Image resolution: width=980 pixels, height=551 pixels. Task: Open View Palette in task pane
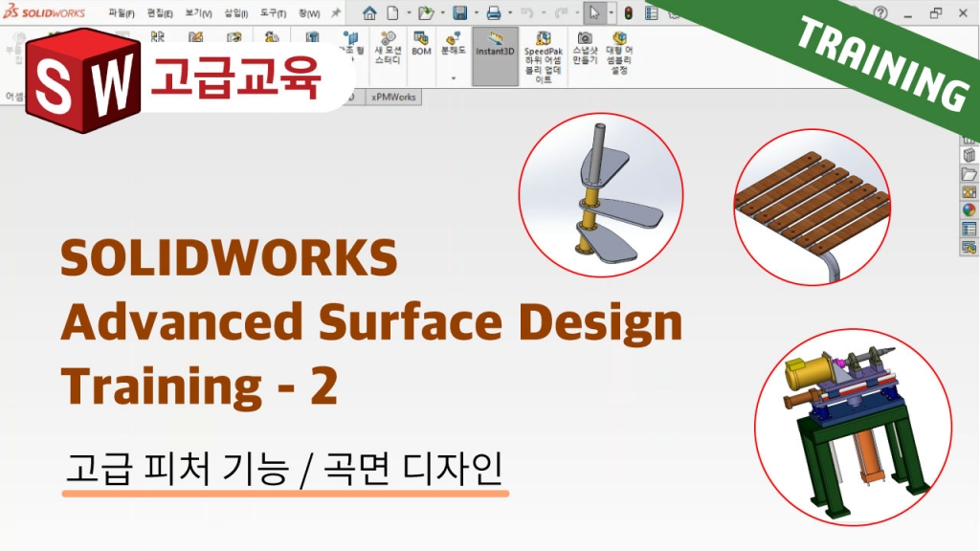click(x=969, y=191)
